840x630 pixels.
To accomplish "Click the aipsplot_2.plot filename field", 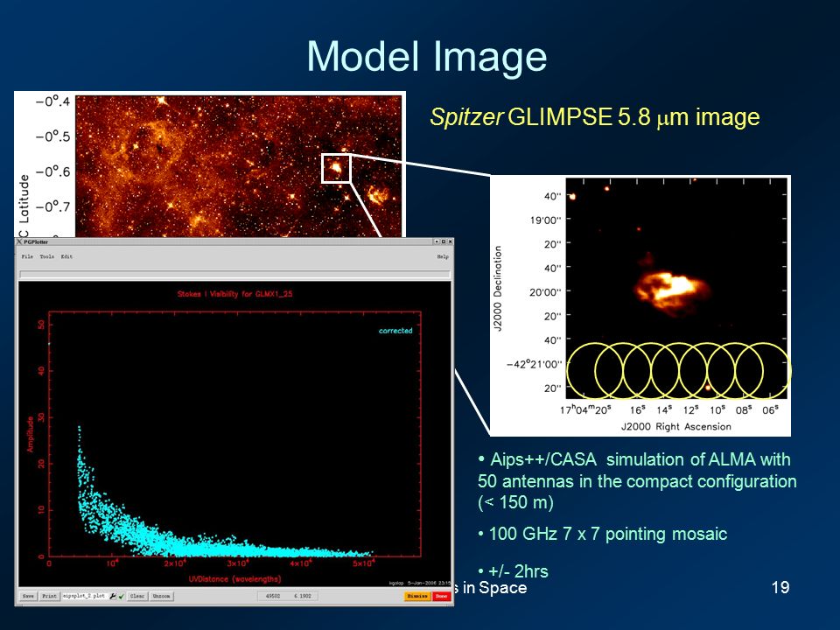I will [84, 596].
